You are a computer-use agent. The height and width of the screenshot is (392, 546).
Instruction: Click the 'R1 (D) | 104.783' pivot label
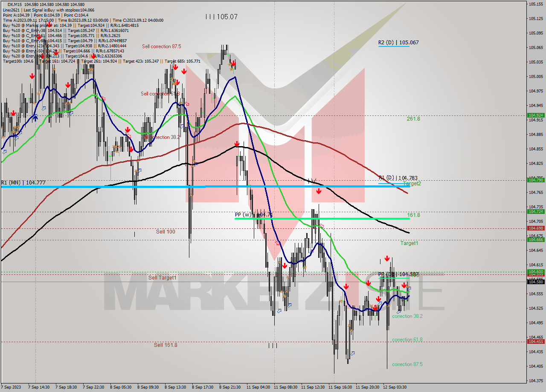(398, 178)
